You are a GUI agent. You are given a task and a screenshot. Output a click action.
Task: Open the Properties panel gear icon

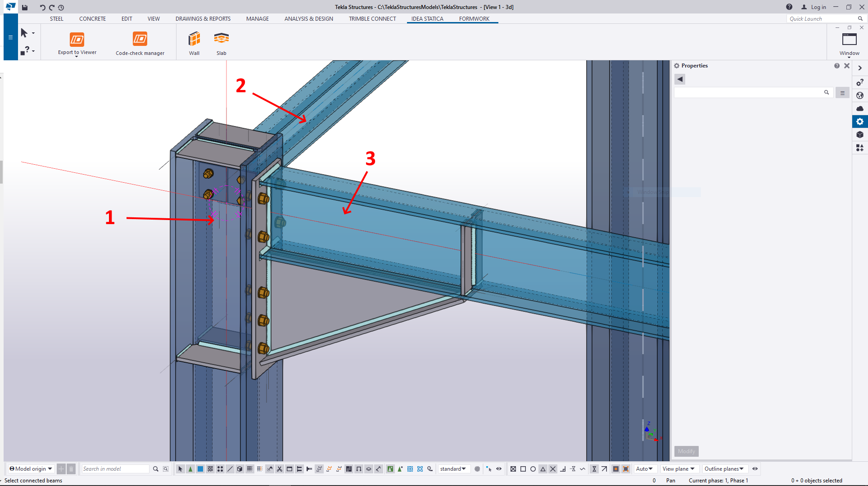677,65
